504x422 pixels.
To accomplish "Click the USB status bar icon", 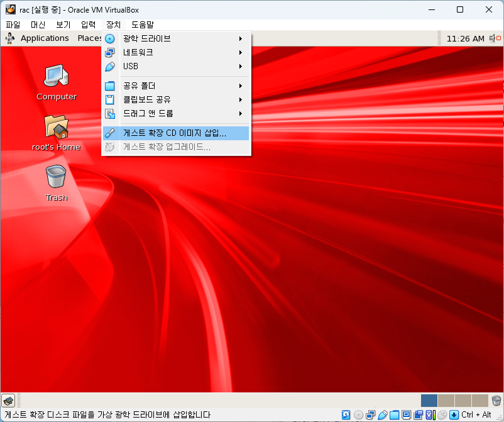I will coord(383,415).
